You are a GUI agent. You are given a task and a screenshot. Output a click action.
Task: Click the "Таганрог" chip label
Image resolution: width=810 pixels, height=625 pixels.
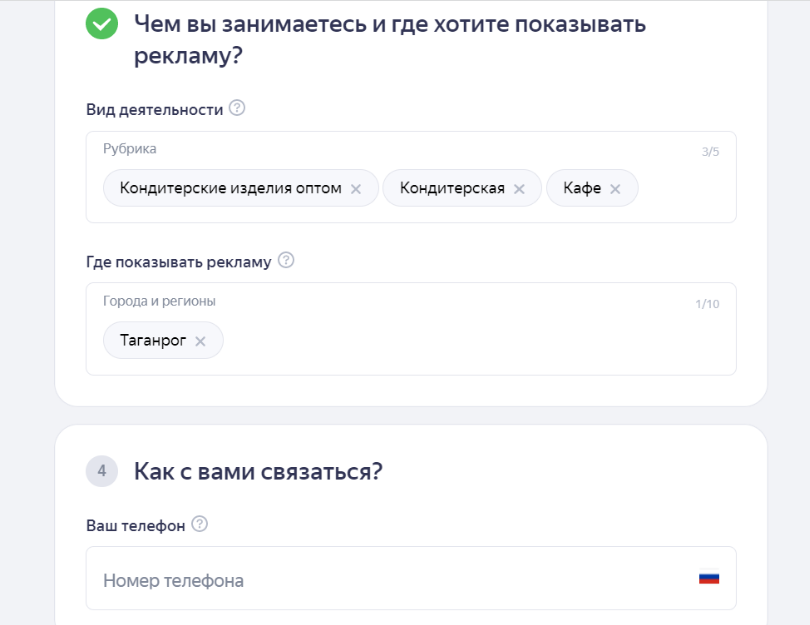(153, 341)
